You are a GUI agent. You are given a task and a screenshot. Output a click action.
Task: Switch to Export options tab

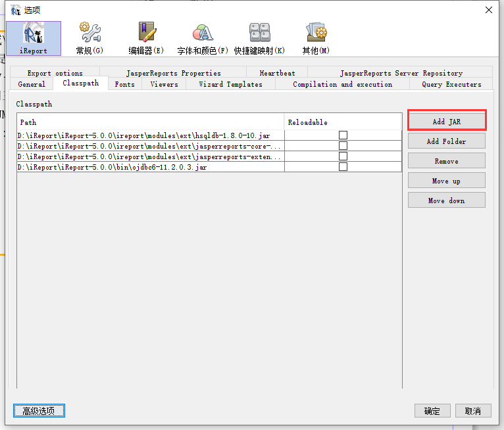coord(55,73)
